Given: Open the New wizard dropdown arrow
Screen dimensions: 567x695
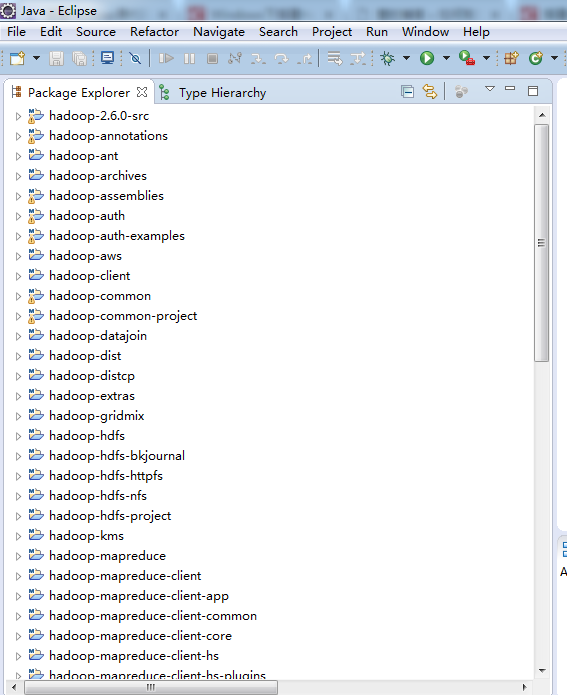Looking at the screenshot, I should coord(36,58).
